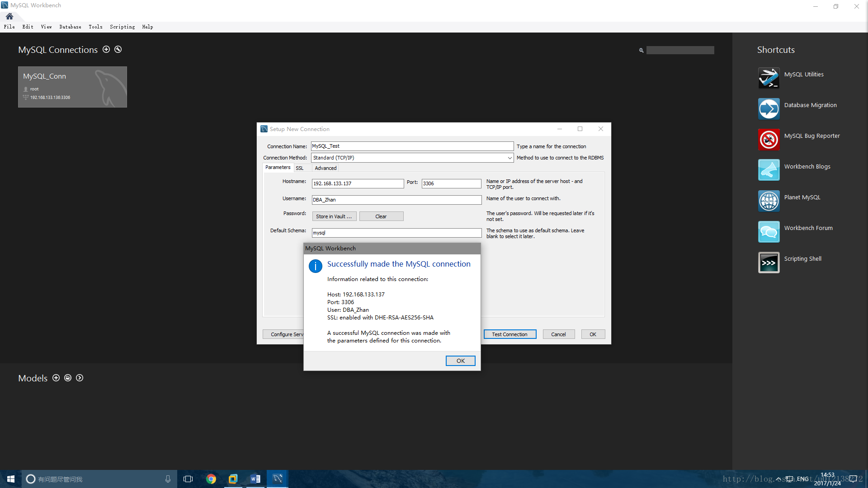This screenshot has width=868, height=488.
Task: Click Cancel in Setup New Connection
Action: [559, 334]
